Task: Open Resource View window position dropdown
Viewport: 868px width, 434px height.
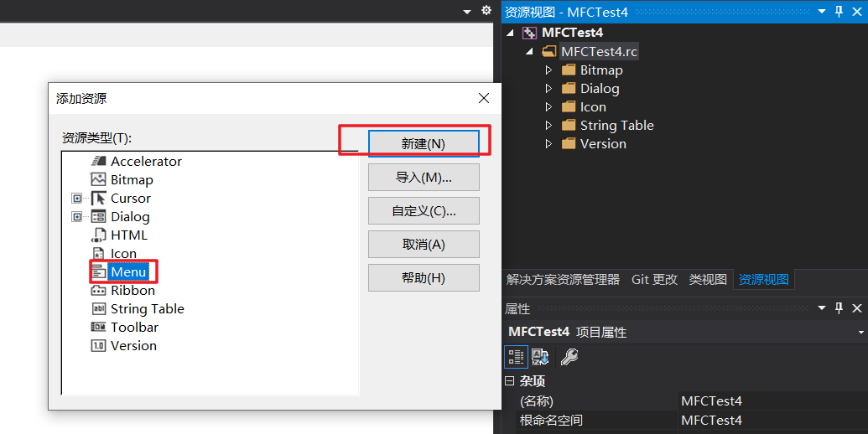Action: coord(822,12)
